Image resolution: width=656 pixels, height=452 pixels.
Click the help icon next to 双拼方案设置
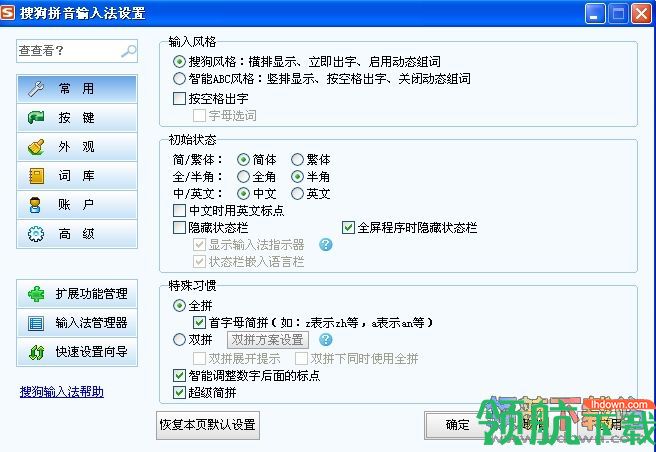325,339
